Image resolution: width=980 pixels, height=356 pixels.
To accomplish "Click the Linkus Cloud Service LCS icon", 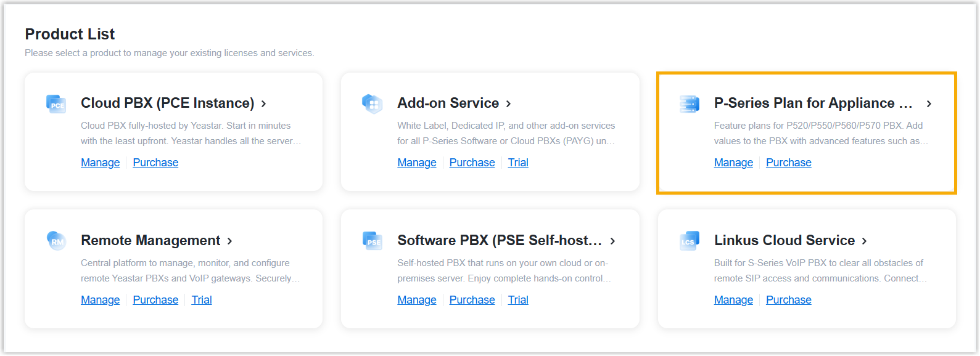I will point(689,240).
